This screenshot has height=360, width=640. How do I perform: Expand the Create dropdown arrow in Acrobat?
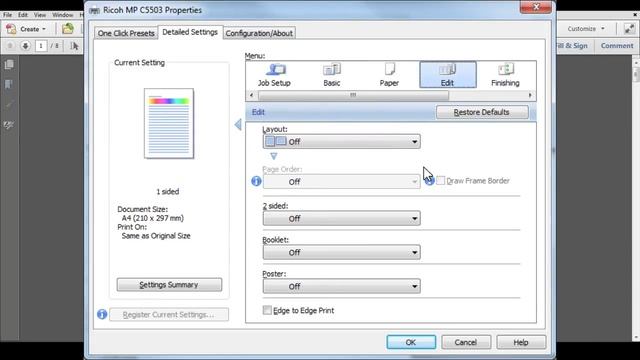click(44, 29)
